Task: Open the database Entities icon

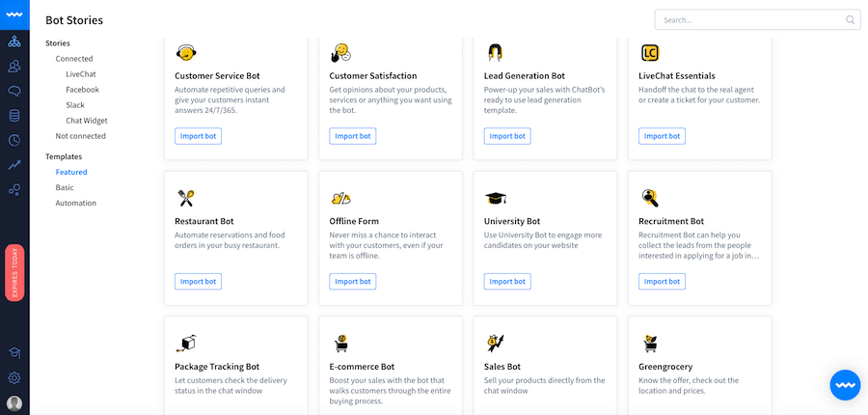Action: [x=14, y=115]
